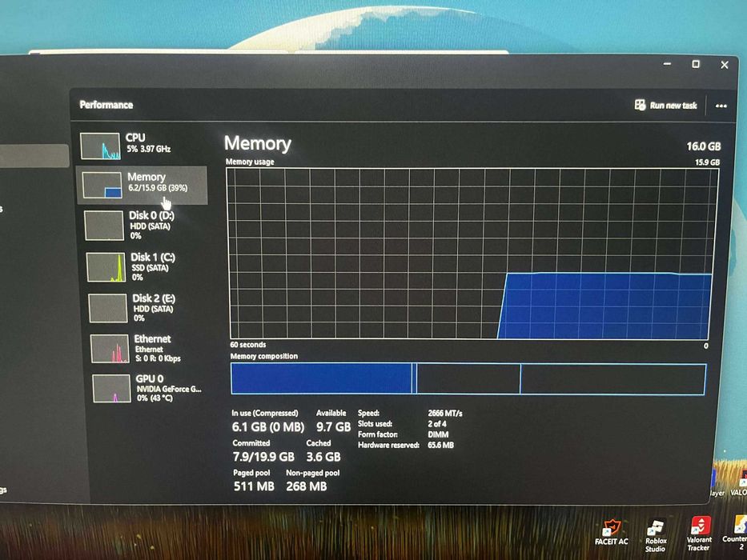Viewport: 747px width, 560px height.
Task: Click the GPU 0 mini graph thumbnail
Action: pyautogui.click(x=111, y=389)
